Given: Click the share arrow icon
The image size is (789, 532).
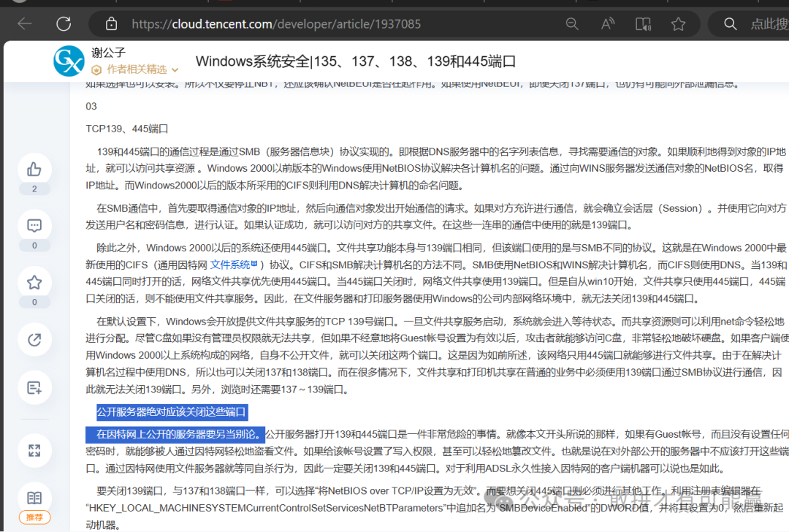Looking at the screenshot, I should [34, 339].
